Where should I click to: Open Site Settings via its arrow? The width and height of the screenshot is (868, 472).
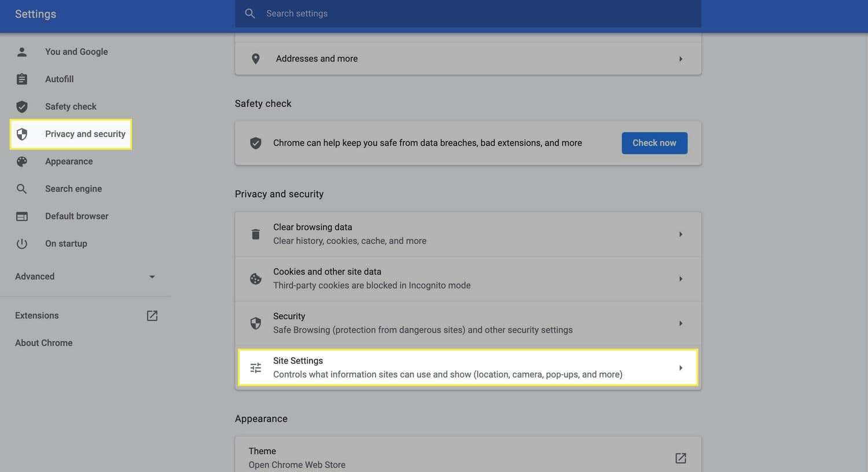[x=681, y=368]
